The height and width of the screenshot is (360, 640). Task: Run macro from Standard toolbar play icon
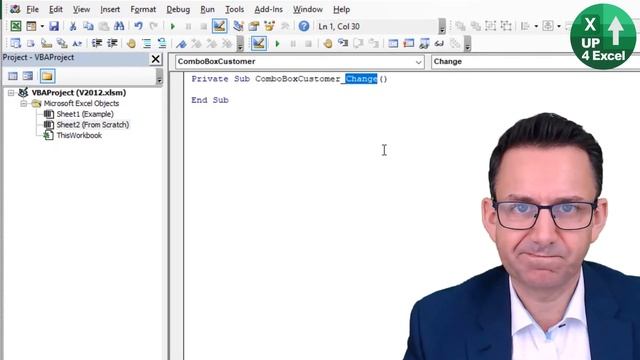(173, 27)
